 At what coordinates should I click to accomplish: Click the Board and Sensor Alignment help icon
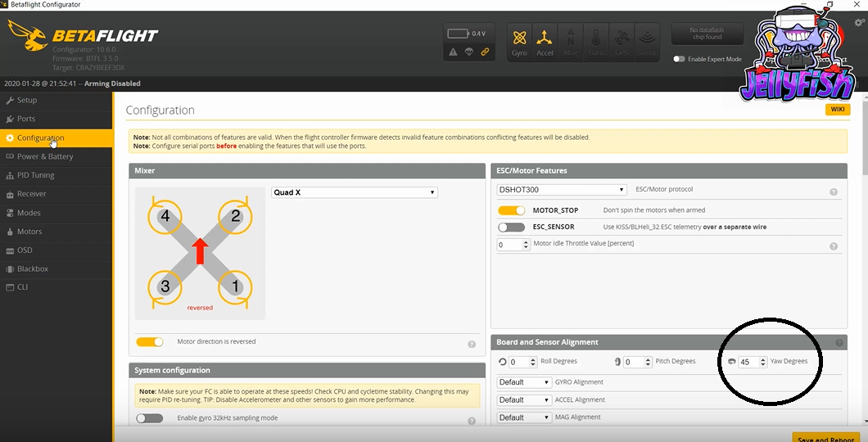[x=839, y=342]
